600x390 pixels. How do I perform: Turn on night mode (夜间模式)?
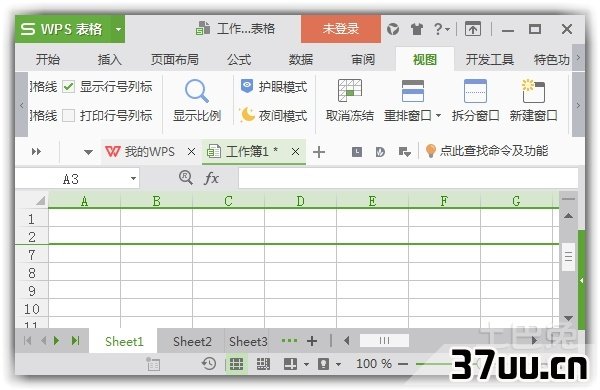(x=274, y=115)
